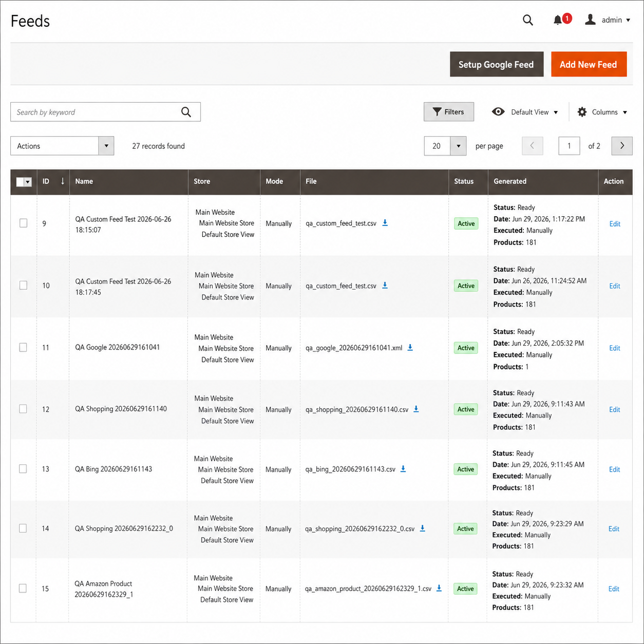Focus the Search by keyword field
The image size is (644, 644).
point(95,112)
